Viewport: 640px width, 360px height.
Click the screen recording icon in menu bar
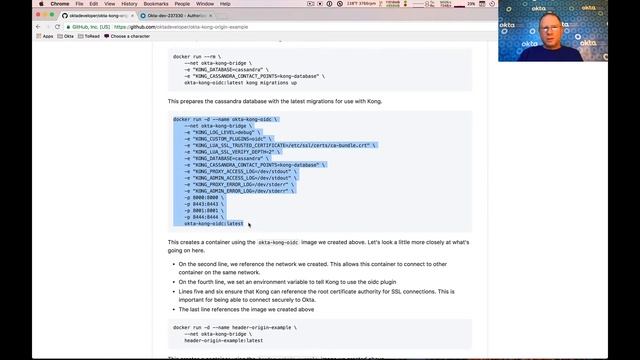click(311, 4)
